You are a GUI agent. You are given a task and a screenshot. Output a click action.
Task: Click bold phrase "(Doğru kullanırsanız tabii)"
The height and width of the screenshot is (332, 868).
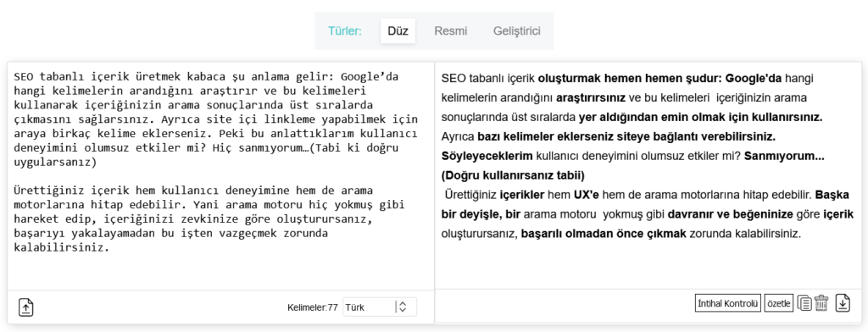pos(513,176)
